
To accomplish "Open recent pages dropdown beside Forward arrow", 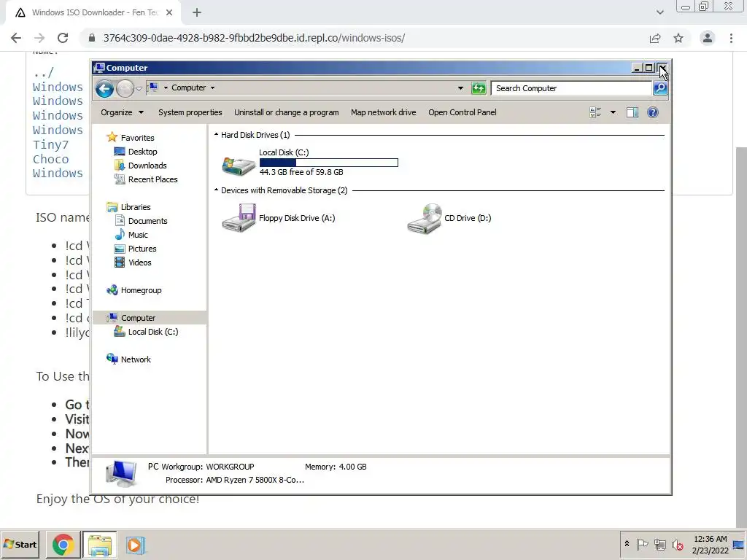I will [x=139, y=88].
